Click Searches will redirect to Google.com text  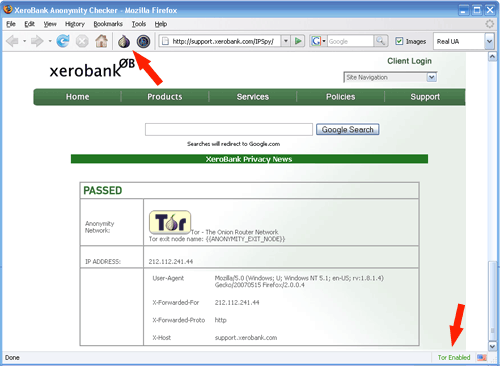(x=233, y=144)
